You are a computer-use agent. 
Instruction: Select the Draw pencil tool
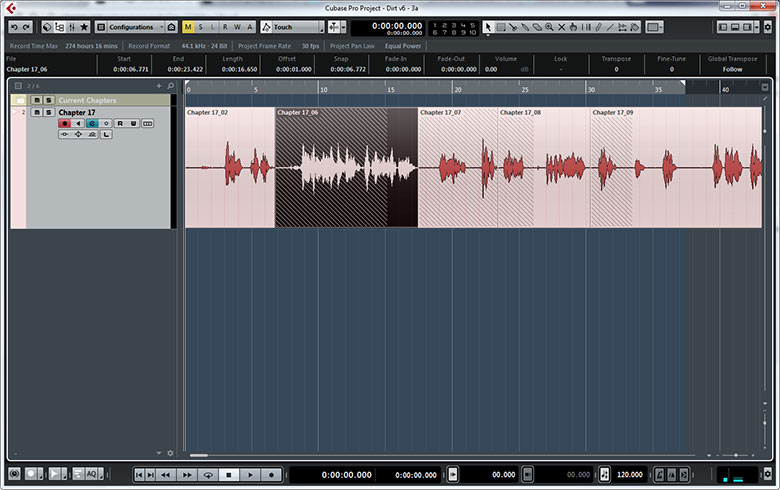click(x=598, y=27)
